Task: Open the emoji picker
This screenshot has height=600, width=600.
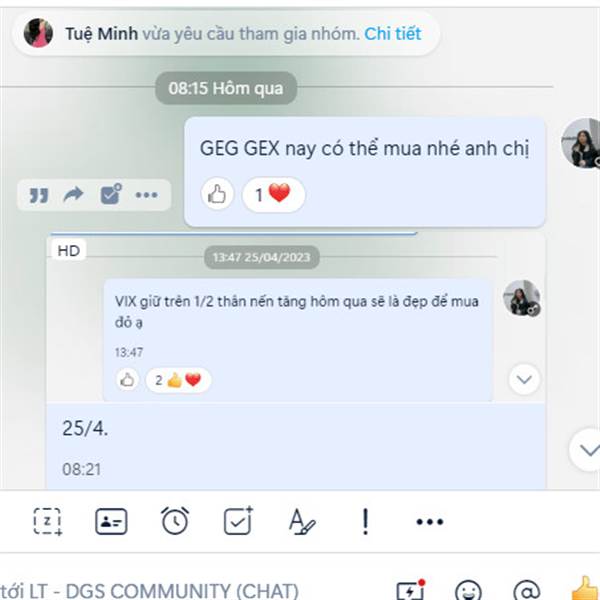Action: pyautogui.click(x=468, y=591)
